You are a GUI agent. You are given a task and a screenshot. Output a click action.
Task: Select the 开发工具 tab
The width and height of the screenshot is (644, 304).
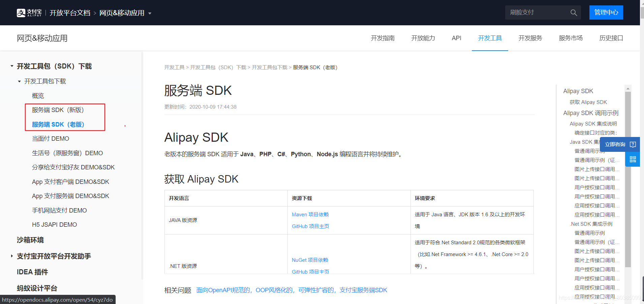tap(490, 38)
